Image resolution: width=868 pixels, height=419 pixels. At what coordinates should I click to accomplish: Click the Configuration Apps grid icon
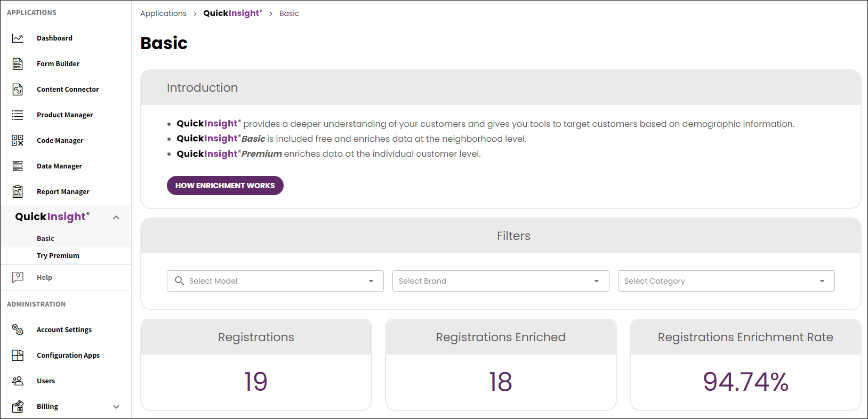(18, 355)
